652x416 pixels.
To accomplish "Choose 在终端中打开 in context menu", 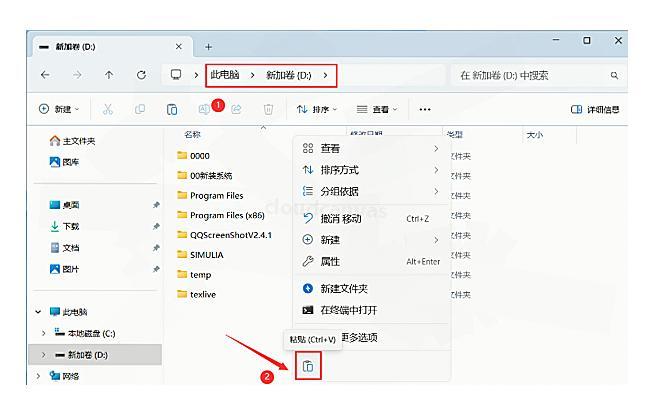I will (x=371, y=310).
